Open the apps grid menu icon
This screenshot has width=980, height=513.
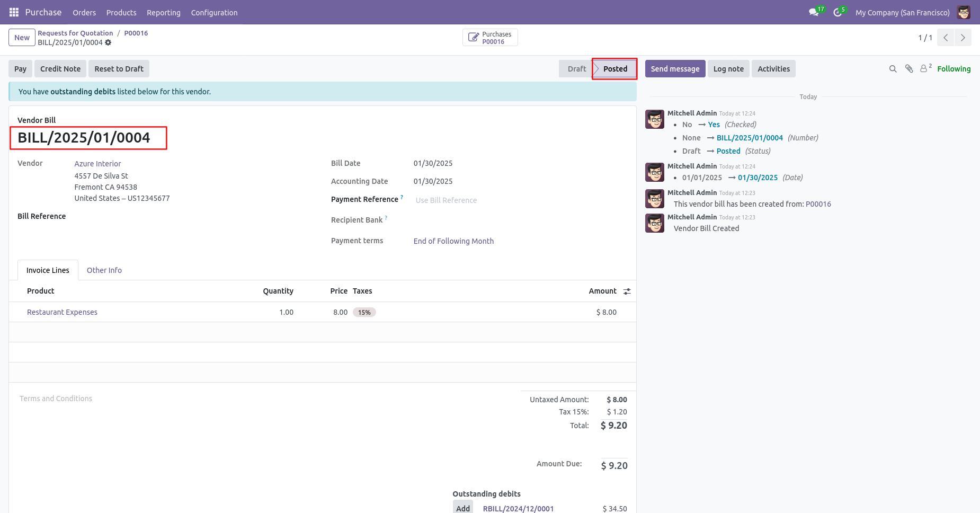pyautogui.click(x=14, y=12)
